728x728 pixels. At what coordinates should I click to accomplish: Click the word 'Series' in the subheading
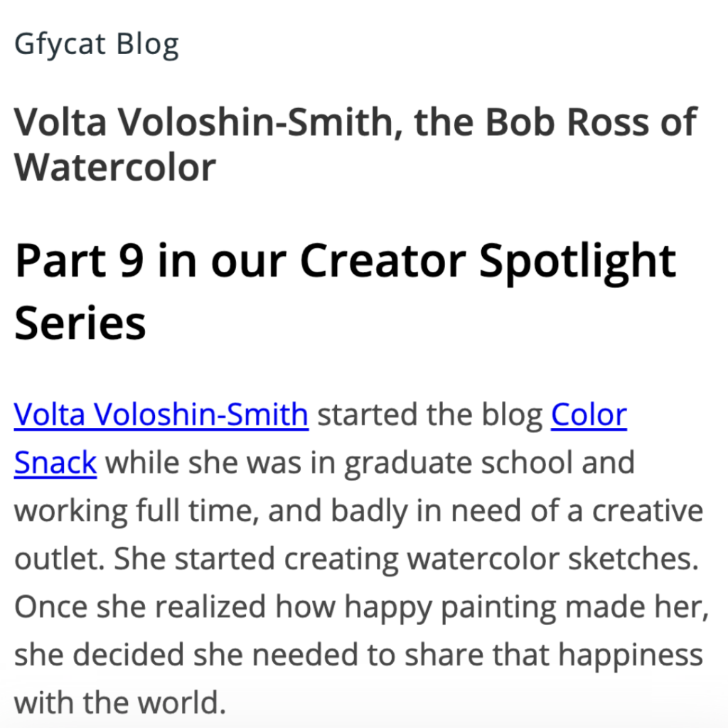pyautogui.click(x=80, y=323)
